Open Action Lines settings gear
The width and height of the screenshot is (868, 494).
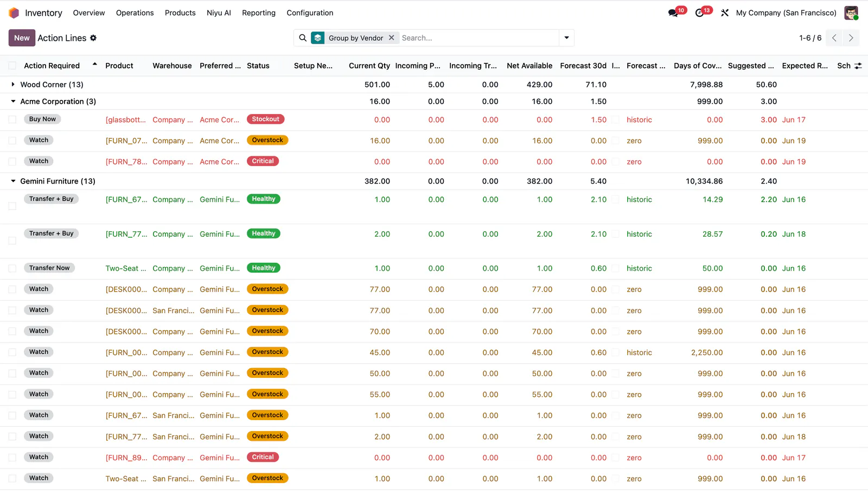(93, 38)
